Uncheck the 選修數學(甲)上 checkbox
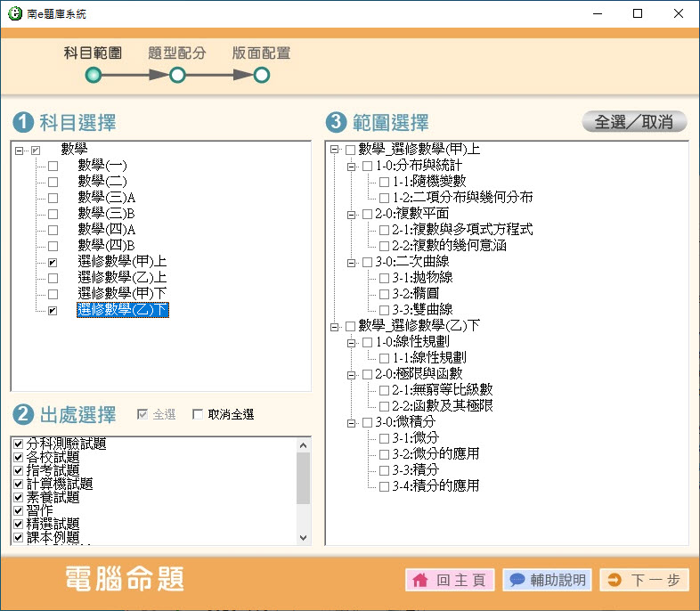The width and height of the screenshot is (700, 611). pyautogui.click(x=53, y=262)
